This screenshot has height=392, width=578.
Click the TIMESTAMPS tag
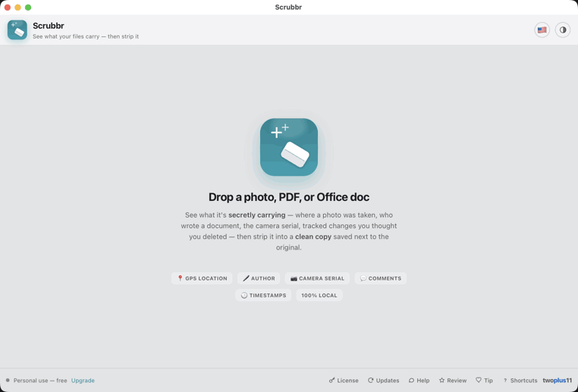click(x=263, y=295)
